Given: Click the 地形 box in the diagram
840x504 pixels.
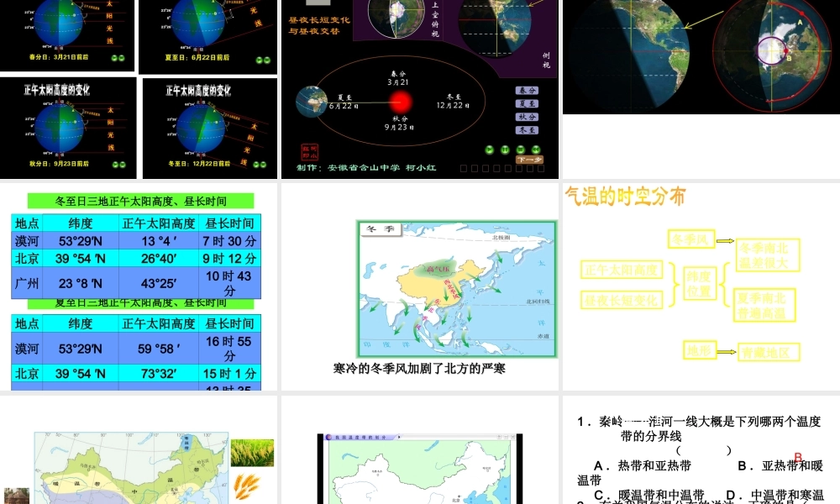Looking at the screenshot, I should (x=699, y=351).
